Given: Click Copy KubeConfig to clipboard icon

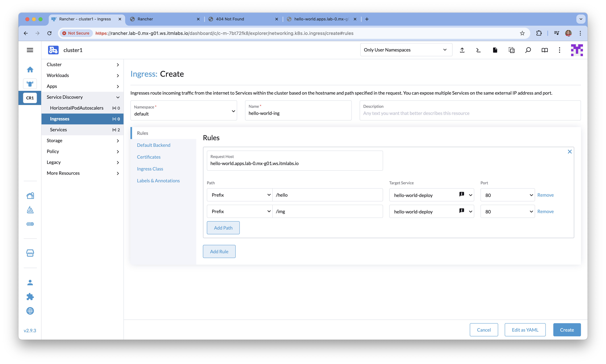Looking at the screenshot, I should 511,50.
